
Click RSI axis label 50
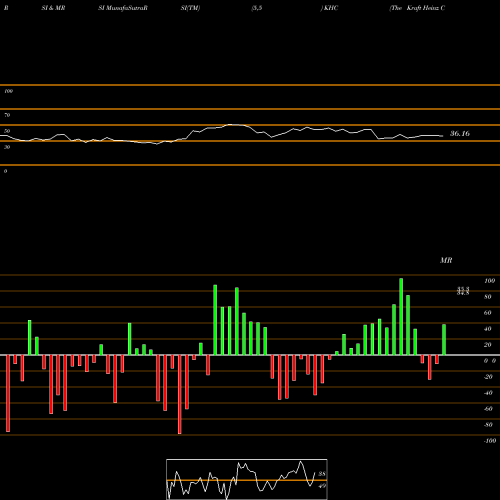click(7, 131)
